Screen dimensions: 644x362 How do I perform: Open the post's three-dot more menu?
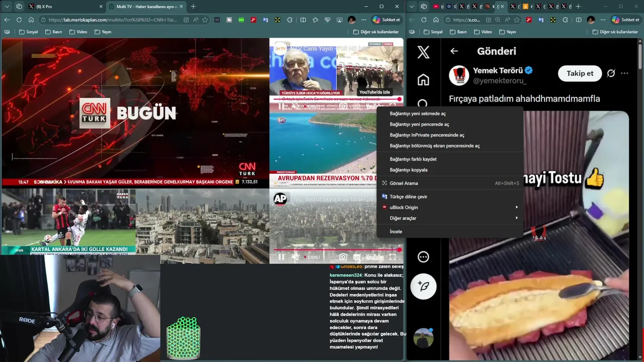click(624, 73)
